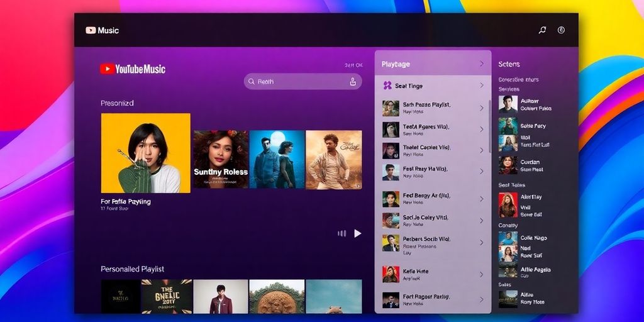Click the circular account icon at top right

tap(561, 30)
